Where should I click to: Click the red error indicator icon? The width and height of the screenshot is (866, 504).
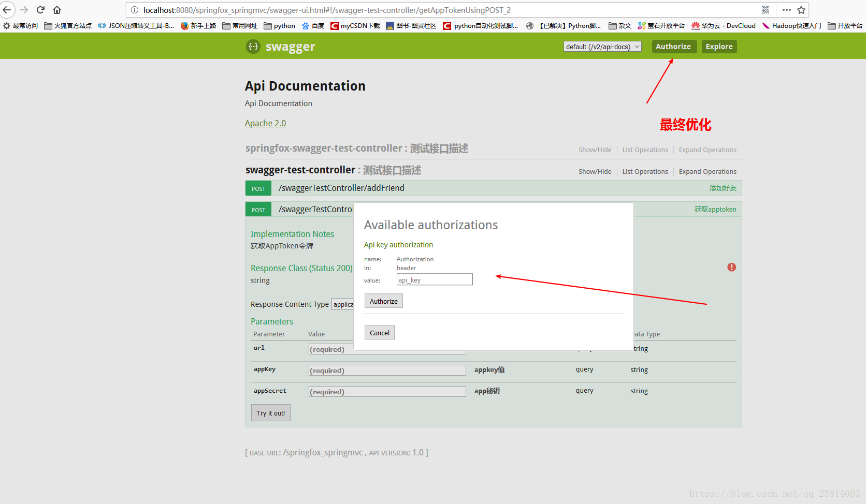click(731, 267)
